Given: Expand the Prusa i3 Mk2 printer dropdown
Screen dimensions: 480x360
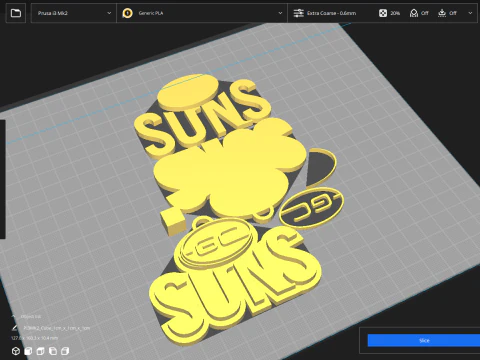Looking at the screenshot, I should click(74, 13).
